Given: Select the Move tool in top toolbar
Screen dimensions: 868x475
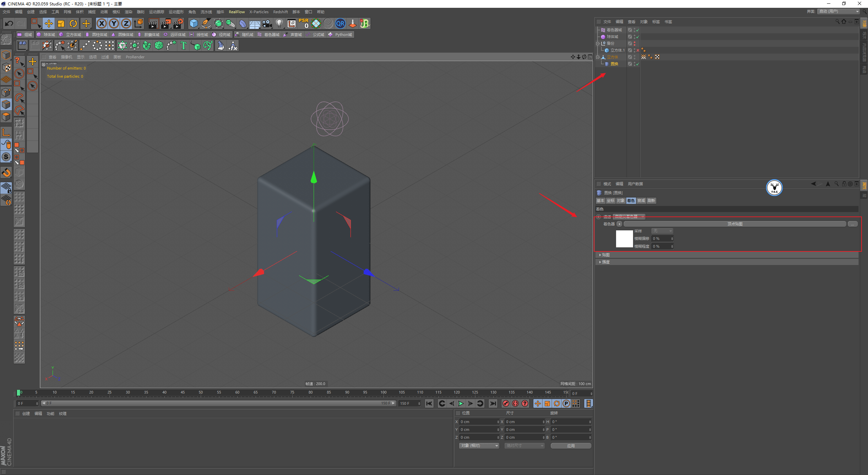Looking at the screenshot, I should click(48, 23).
